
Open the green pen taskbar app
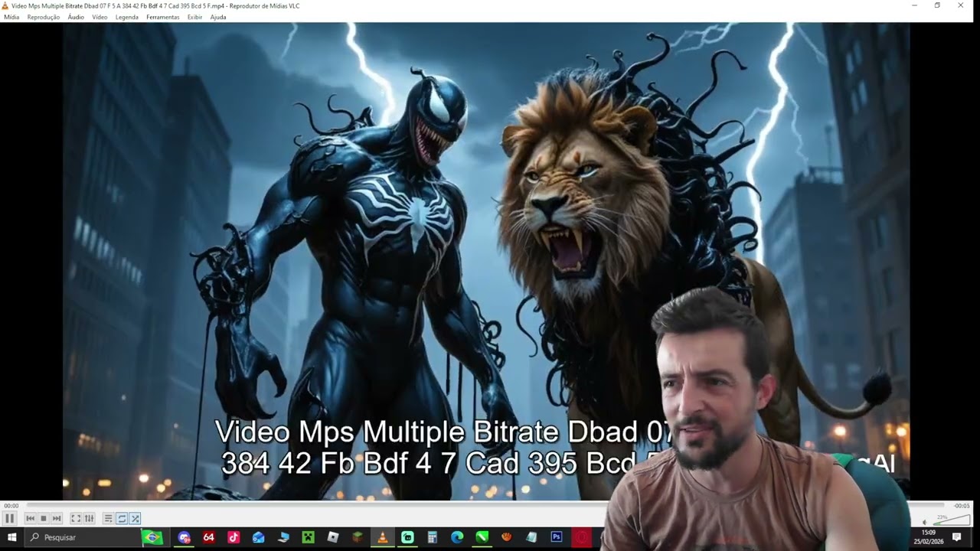pyautogui.click(x=482, y=537)
